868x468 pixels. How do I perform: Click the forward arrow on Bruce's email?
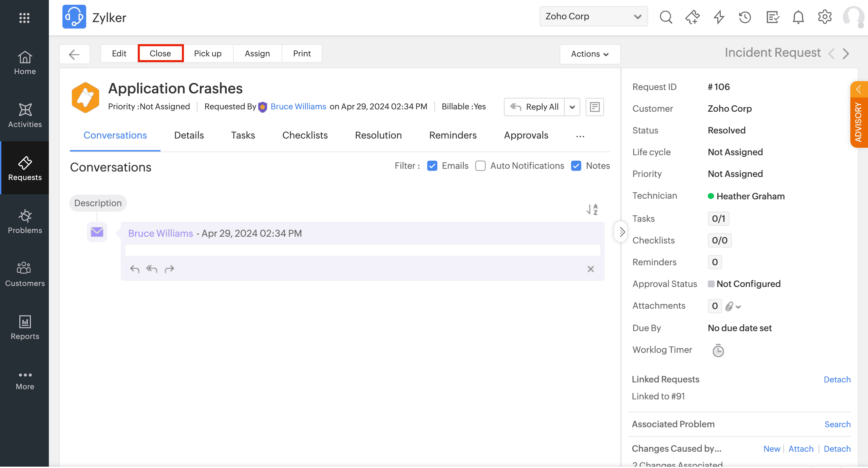tap(169, 269)
